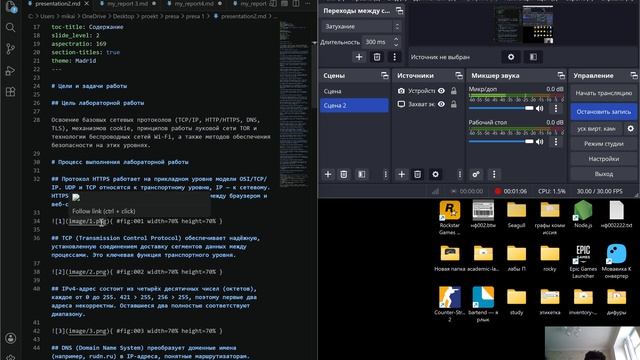Open Extensions view in activity bar
Viewport: 640px width, 360px height.
(11, 92)
